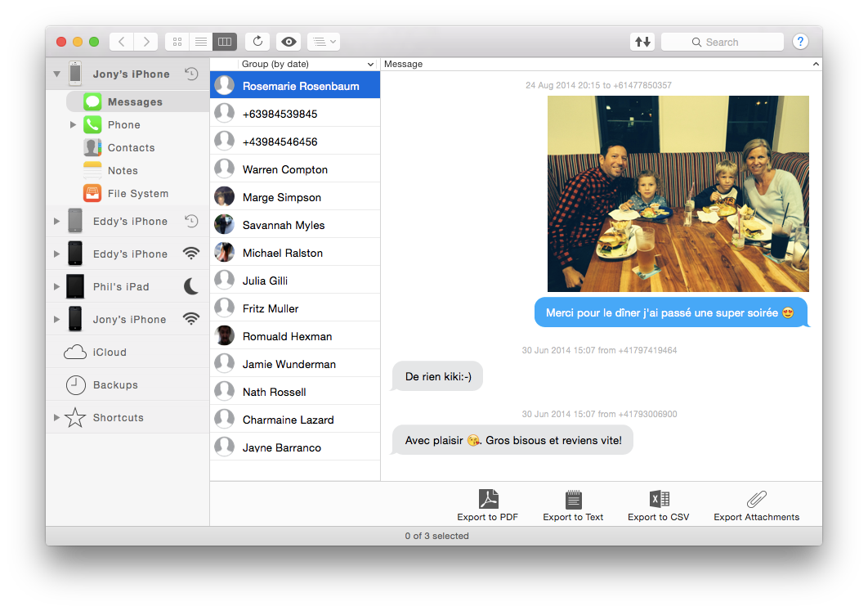868x611 pixels.
Task: Click Export to PDF
Action: click(488, 505)
